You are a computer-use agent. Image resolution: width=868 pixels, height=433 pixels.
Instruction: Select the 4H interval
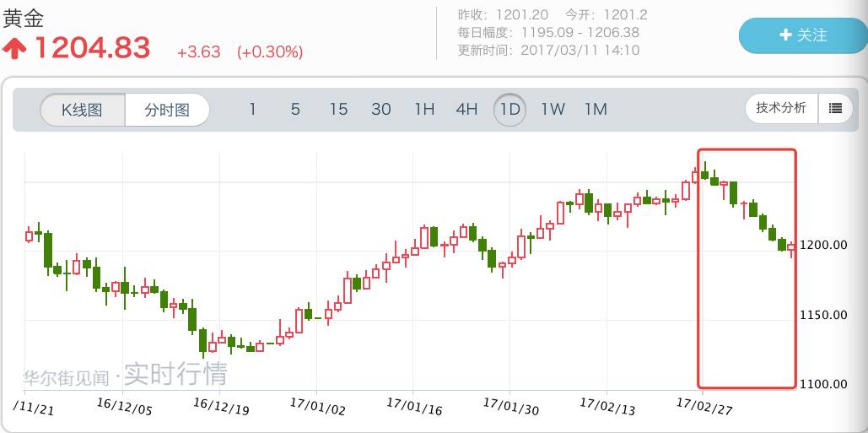[x=466, y=110]
